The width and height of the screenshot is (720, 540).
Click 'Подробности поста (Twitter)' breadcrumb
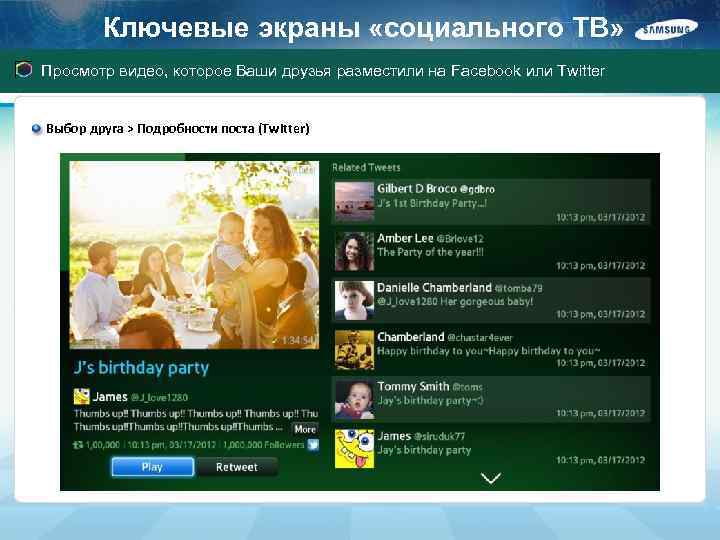point(224,129)
